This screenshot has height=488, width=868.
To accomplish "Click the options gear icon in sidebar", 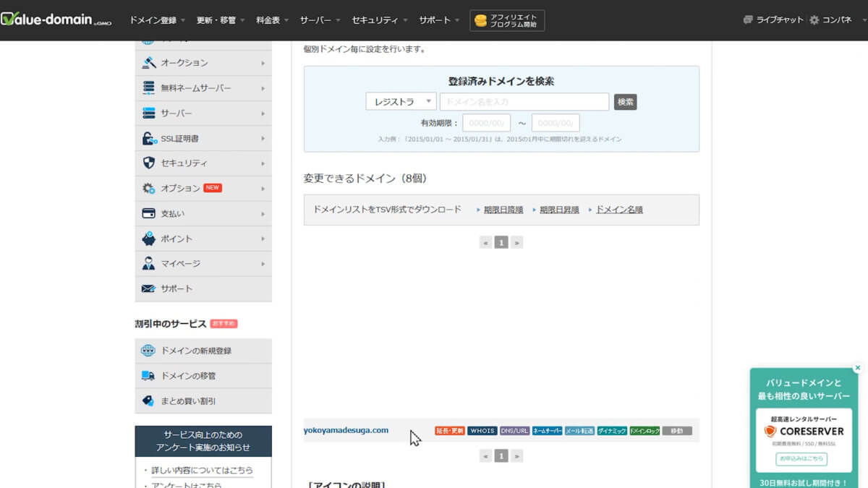I will pos(149,188).
